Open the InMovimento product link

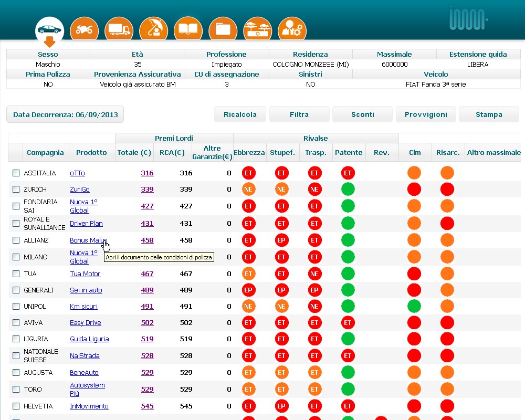[x=89, y=406]
